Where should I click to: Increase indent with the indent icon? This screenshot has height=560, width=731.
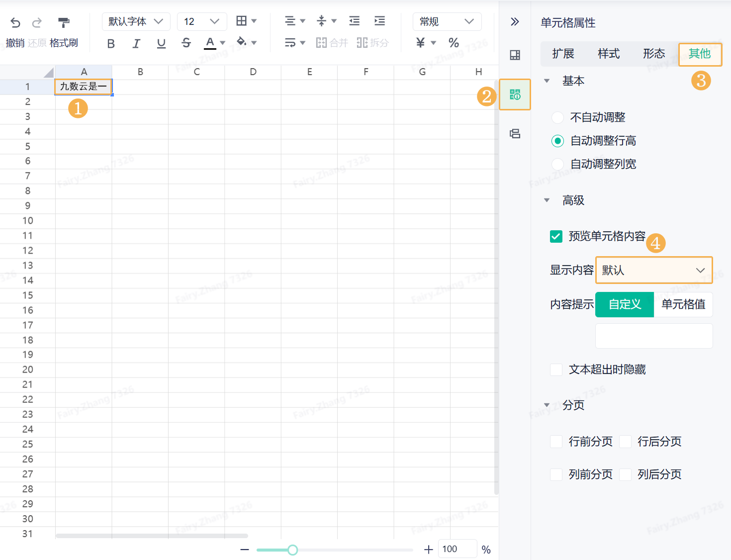coord(379,21)
